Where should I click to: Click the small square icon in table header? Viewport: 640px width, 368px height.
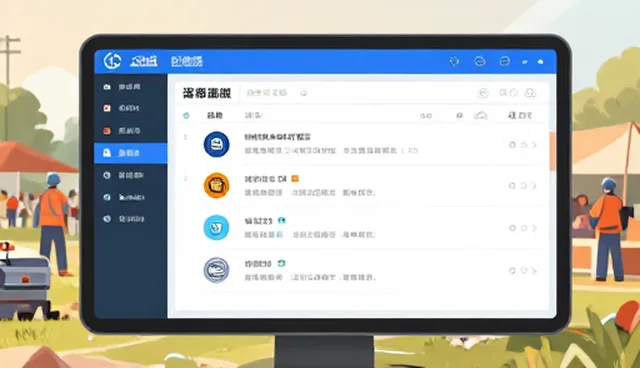(x=460, y=116)
